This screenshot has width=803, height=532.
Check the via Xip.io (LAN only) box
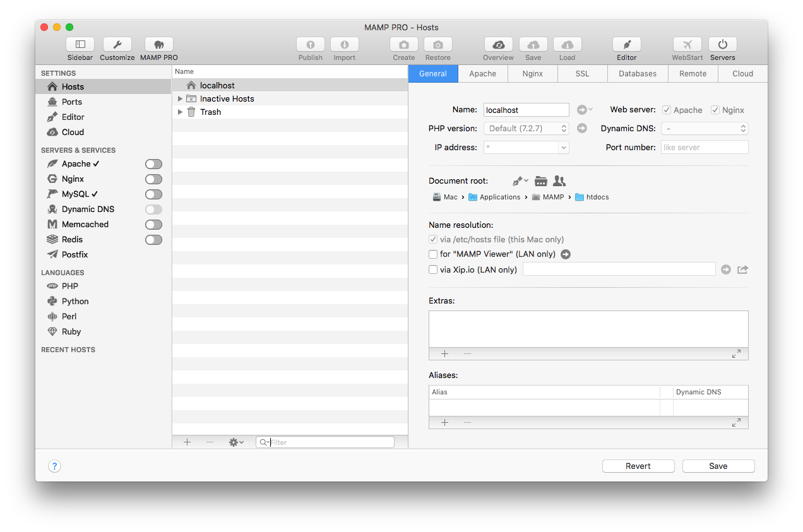433,269
